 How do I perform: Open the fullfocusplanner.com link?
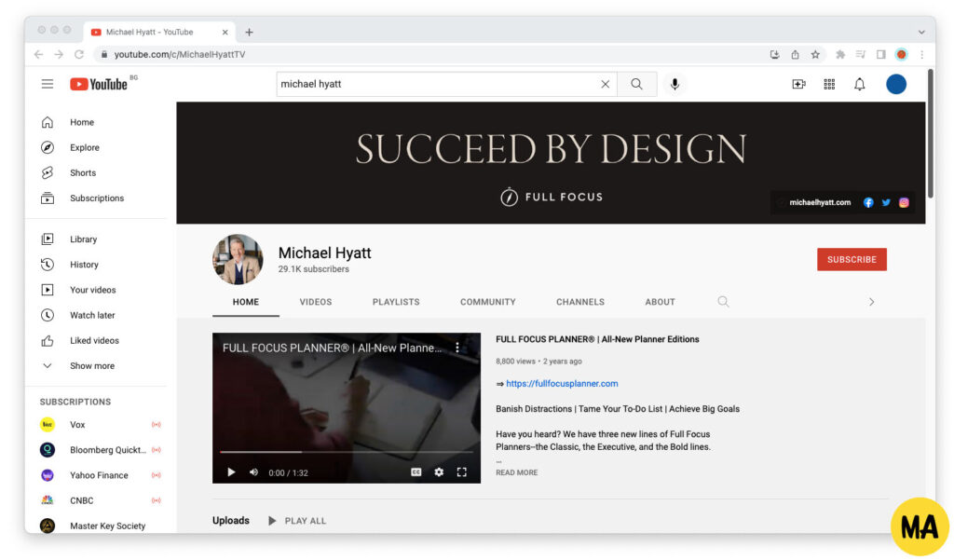(562, 384)
